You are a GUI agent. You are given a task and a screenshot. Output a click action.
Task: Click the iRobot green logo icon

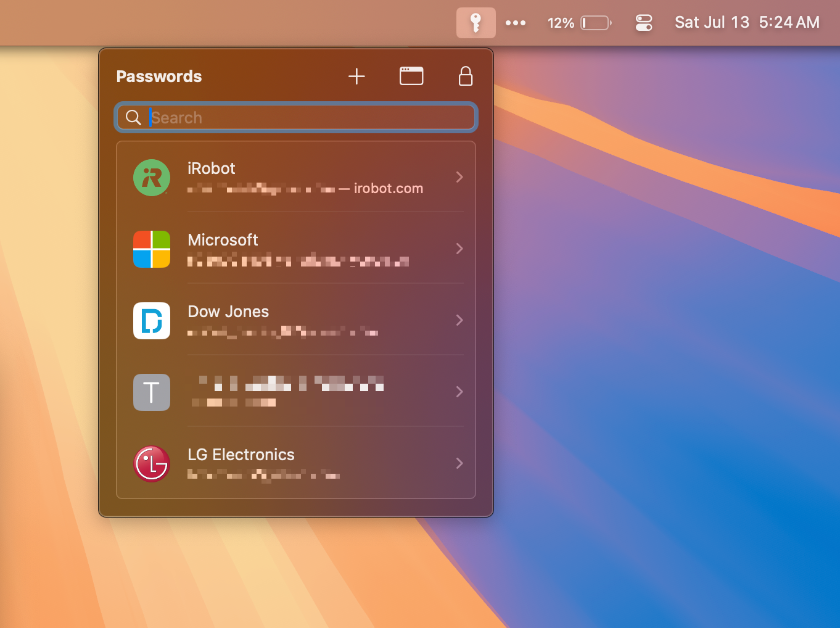point(152,178)
